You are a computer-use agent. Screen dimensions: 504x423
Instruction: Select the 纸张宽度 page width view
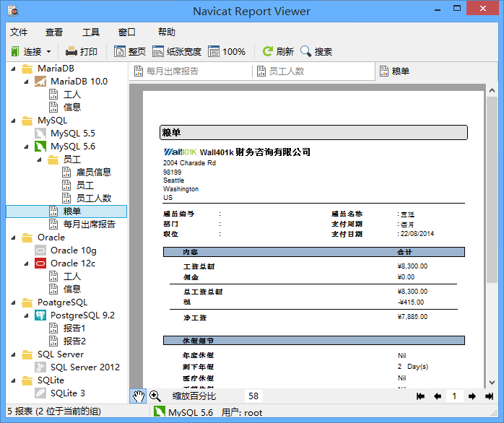(177, 51)
